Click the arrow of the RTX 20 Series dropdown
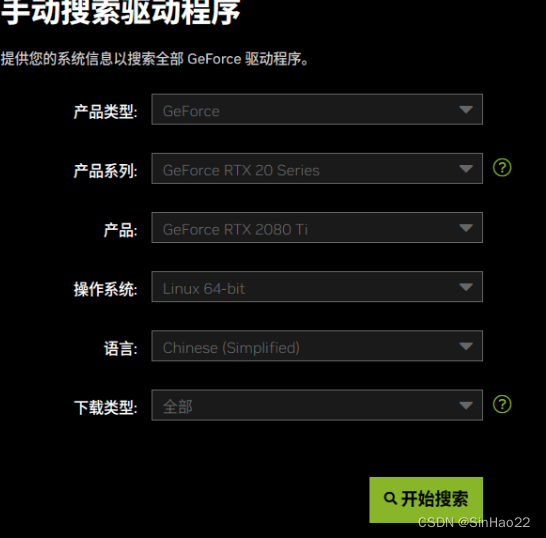Image resolution: width=546 pixels, height=538 pixels. point(466,169)
